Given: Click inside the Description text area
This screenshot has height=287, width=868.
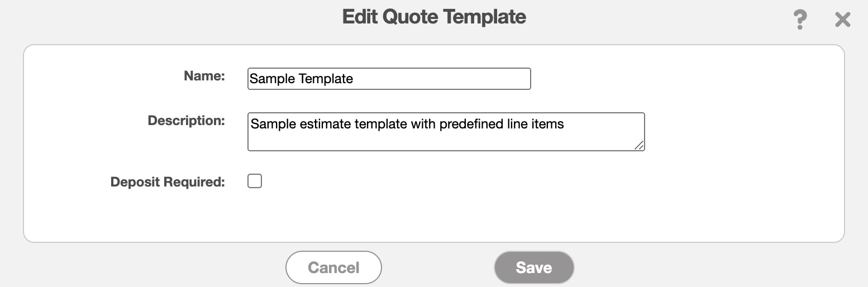Looking at the screenshot, I should tap(446, 132).
